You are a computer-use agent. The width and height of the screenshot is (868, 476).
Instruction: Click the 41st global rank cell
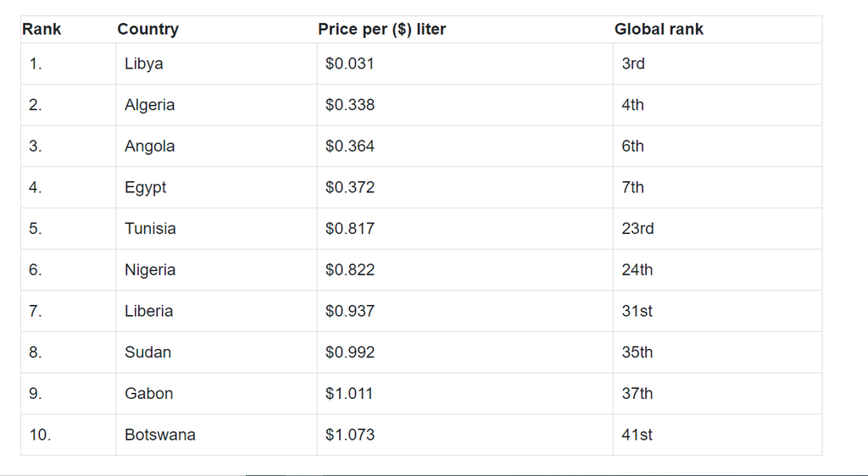click(637, 435)
